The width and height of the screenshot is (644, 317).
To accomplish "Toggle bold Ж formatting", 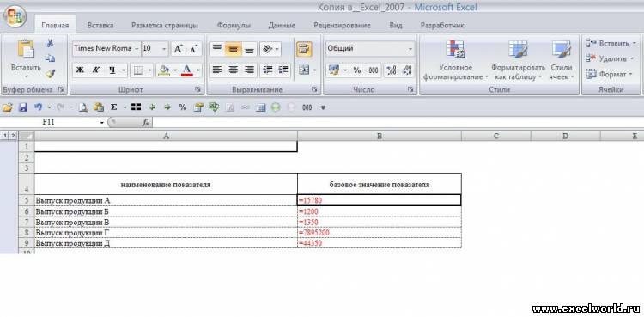I will (80, 70).
